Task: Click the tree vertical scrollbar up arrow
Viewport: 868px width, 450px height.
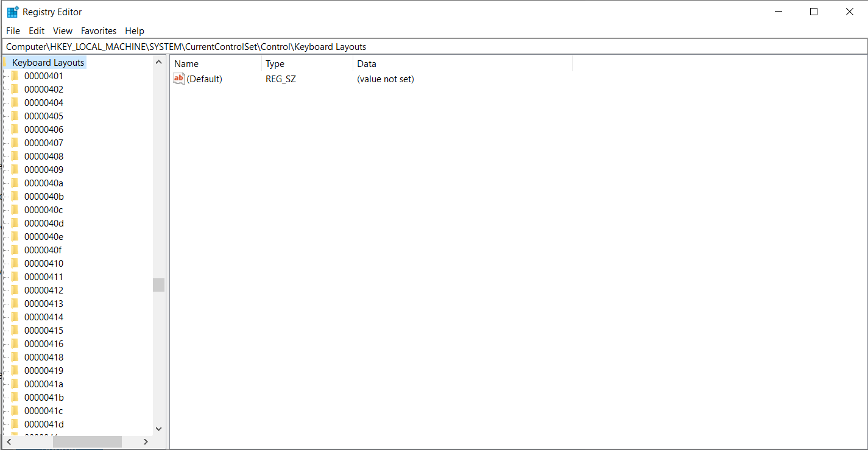Action: [x=158, y=62]
